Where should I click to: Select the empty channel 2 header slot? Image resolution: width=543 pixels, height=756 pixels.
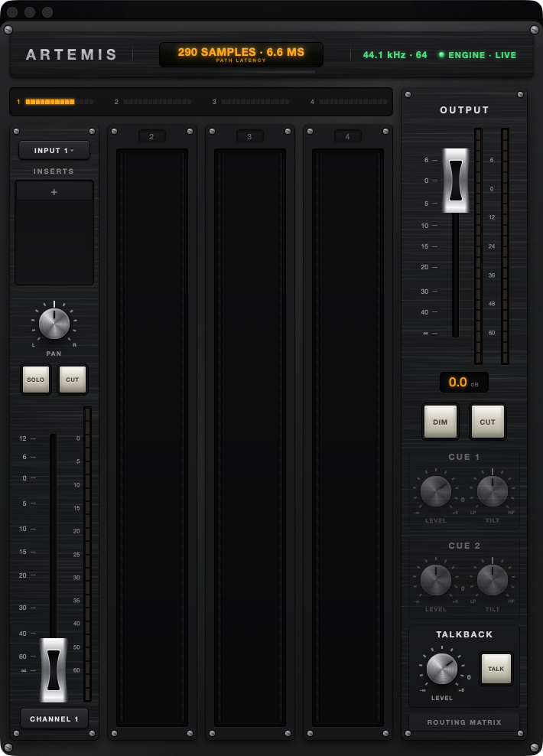tap(151, 136)
